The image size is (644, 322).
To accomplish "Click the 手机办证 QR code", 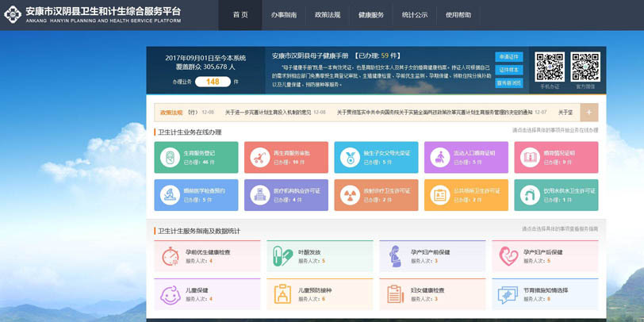I will coord(550,67).
